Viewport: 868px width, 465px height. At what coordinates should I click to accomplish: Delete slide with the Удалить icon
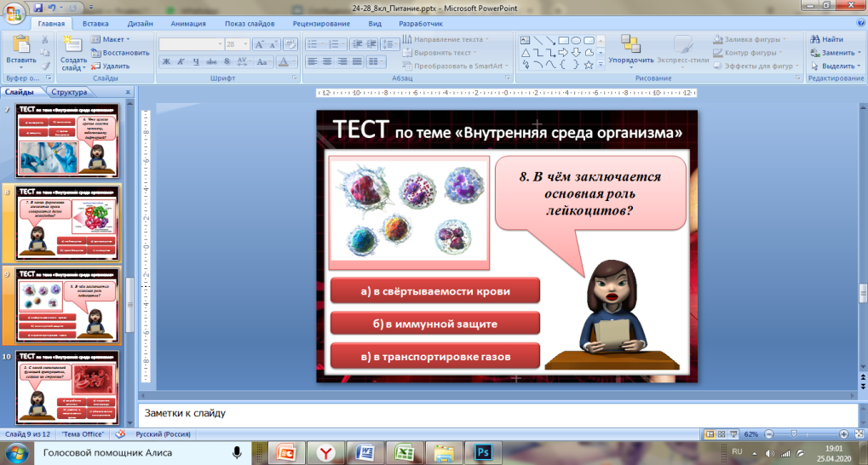point(110,66)
